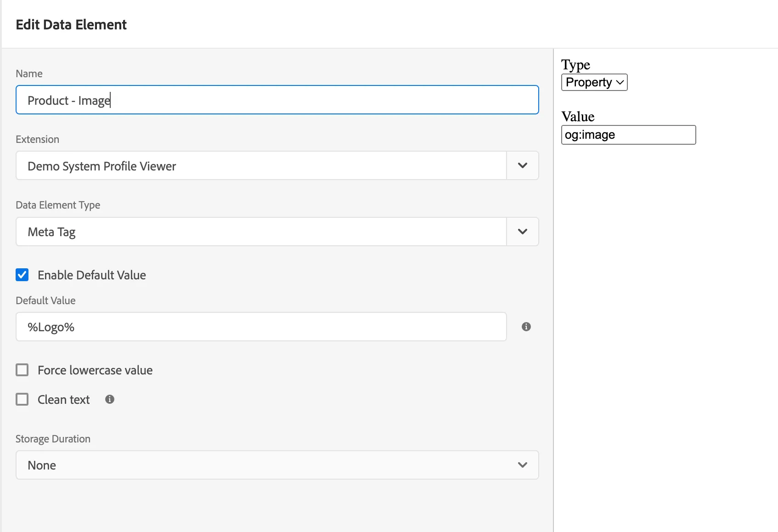Click Edit Data Element heading
Screen dimensions: 778x532
coord(71,24)
